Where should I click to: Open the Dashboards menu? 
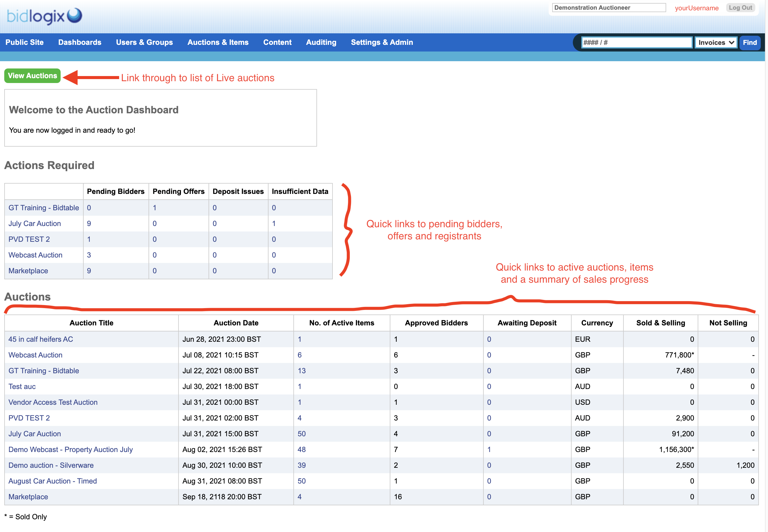coord(80,42)
